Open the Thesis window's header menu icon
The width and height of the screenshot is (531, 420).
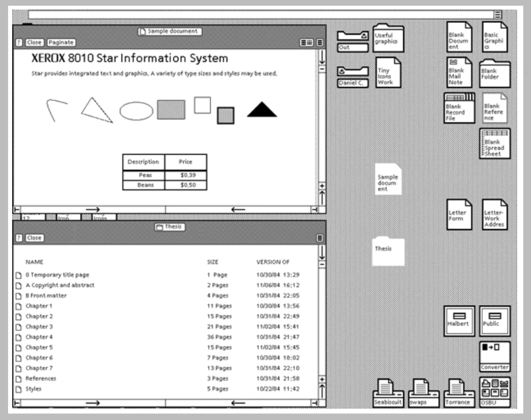320,238
